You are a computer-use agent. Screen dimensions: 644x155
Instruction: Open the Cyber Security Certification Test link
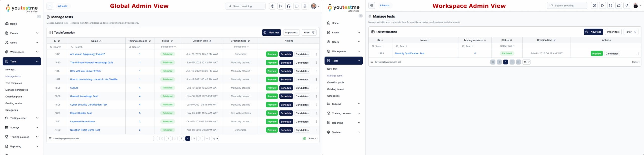(x=89, y=105)
